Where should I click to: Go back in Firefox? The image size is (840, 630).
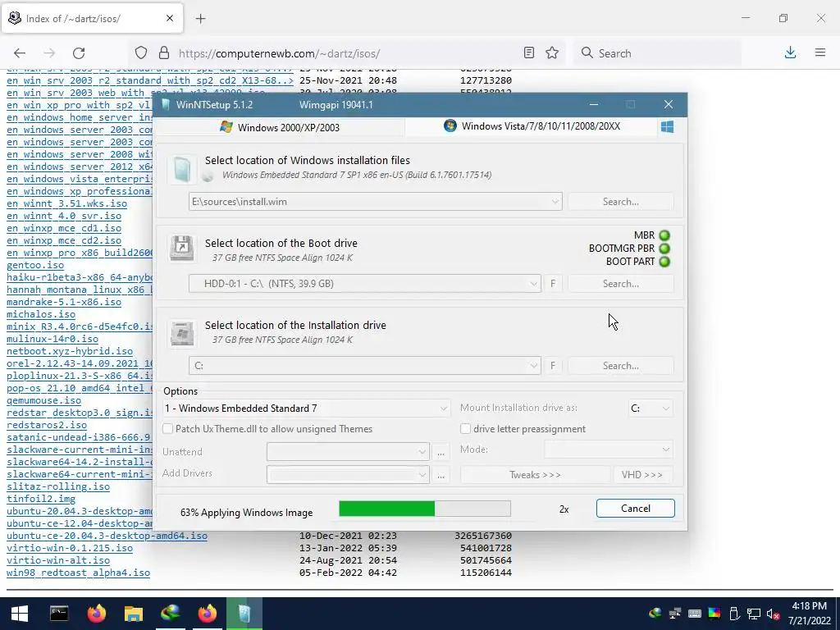(20, 53)
